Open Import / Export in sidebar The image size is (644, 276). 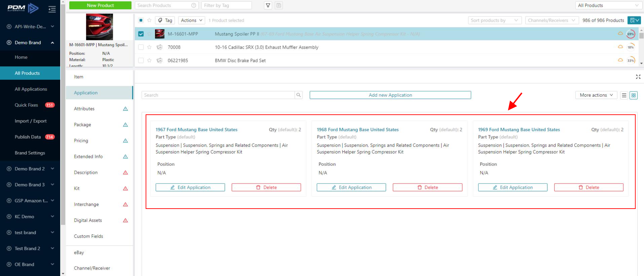(x=30, y=121)
